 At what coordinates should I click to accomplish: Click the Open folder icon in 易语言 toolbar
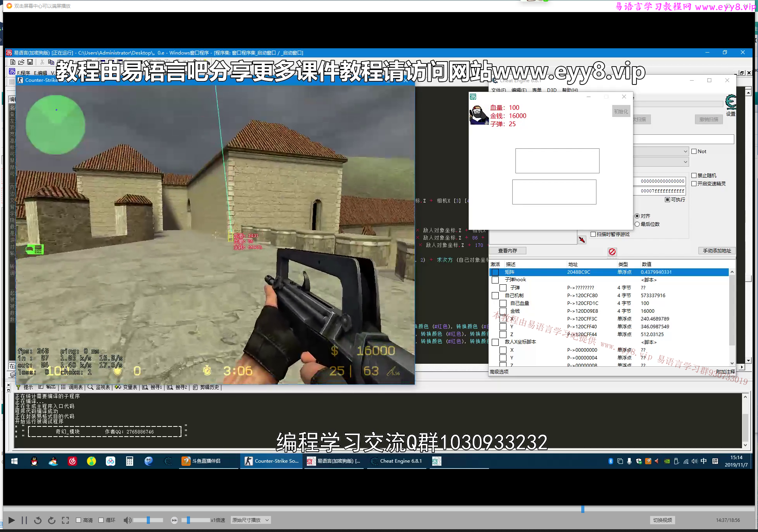[x=21, y=62]
